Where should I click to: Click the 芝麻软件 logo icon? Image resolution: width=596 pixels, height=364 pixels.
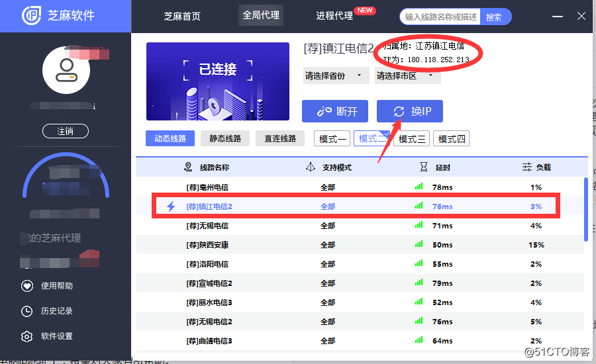31,15
